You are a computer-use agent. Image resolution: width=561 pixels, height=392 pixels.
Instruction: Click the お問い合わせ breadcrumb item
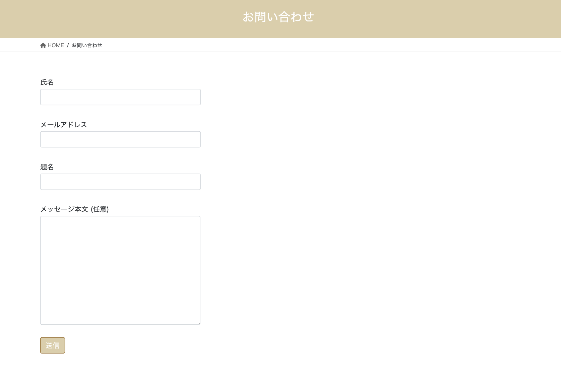tap(86, 45)
